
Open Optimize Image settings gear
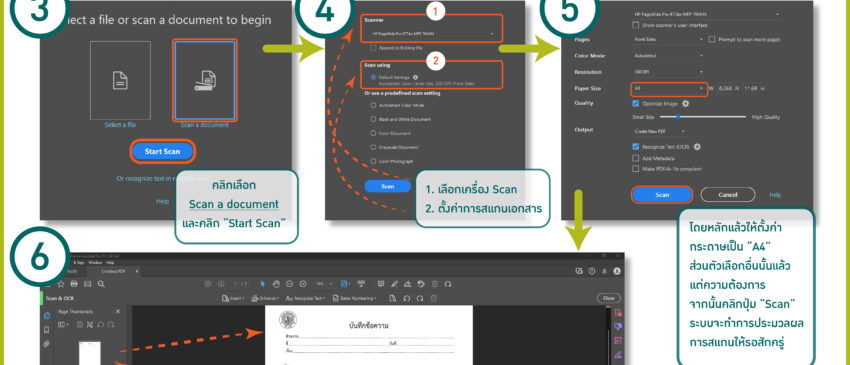click(x=685, y=103)
